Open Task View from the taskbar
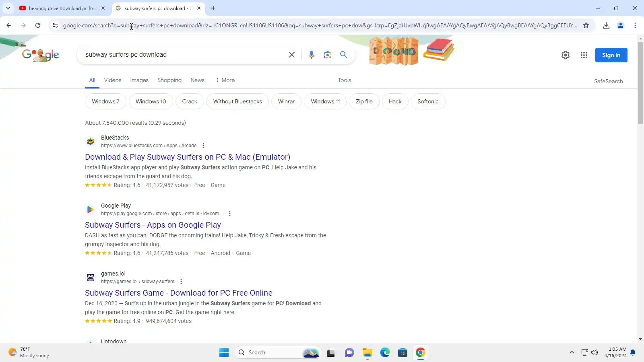 point(331,353)
